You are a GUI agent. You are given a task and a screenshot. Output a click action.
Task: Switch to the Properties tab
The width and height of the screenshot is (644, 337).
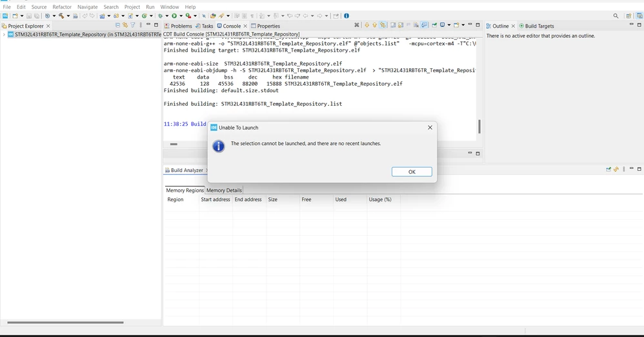[x=265, y=26]
